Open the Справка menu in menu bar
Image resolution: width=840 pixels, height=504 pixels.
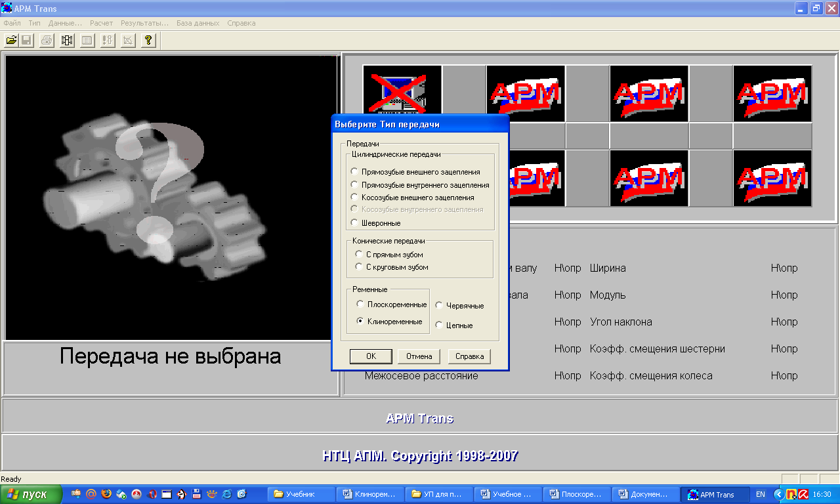(241, 23)
